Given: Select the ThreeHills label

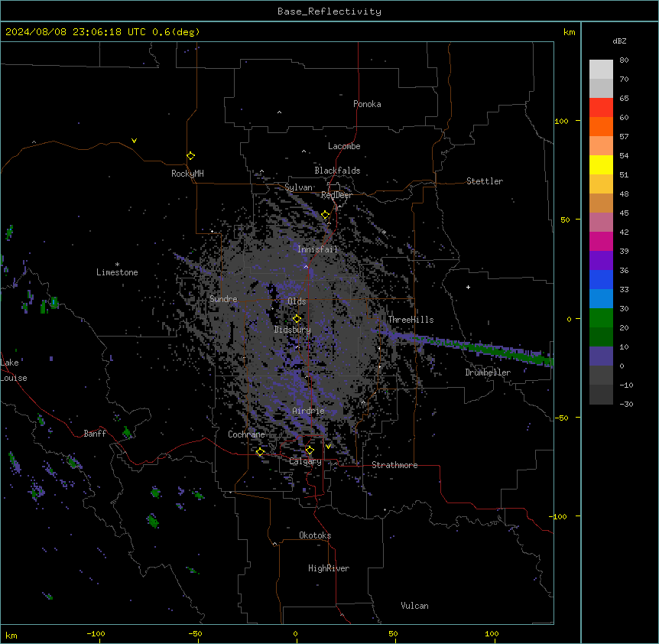Looking at the screenshot, I should (x=411, y=320).
